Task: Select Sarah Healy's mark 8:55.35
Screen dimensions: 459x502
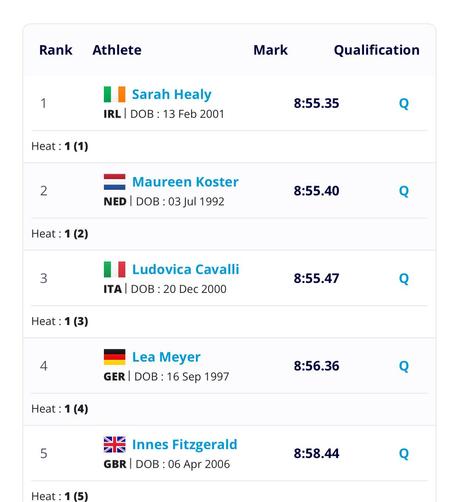Action: [316, 103]
